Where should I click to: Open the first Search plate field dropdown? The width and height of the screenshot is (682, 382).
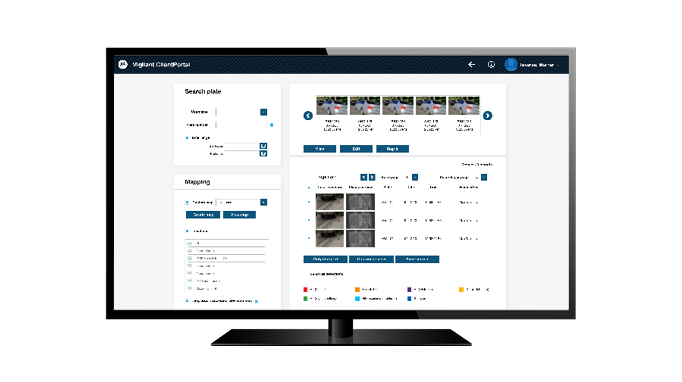click(264, 112)
